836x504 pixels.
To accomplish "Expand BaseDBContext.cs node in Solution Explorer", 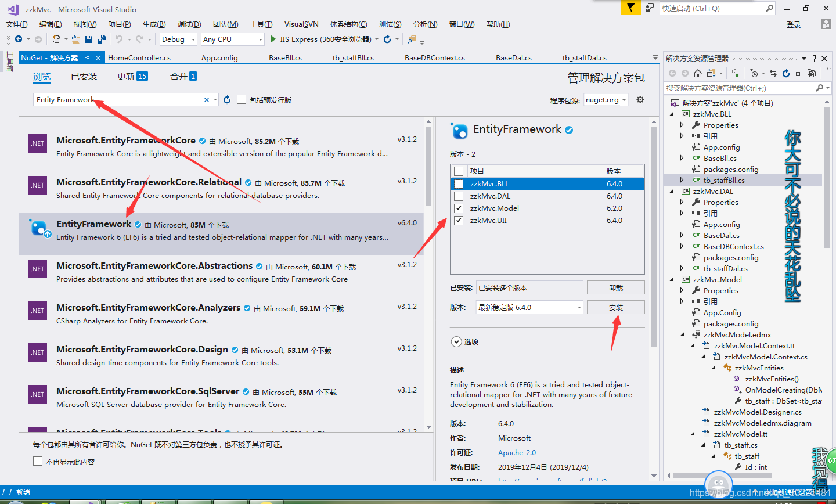I will point(682,246).
